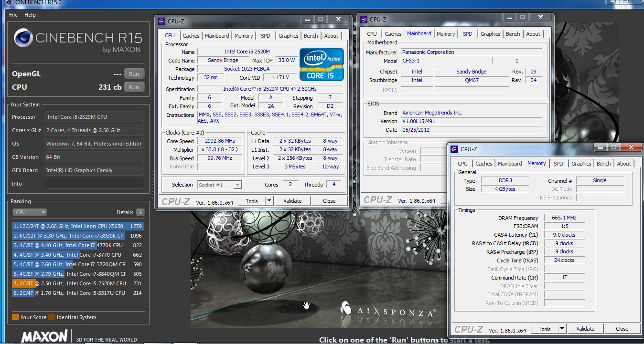Click Validate in first CPU-Z window
This screenshot has height=344, width=644.
[x=292, y=201]
